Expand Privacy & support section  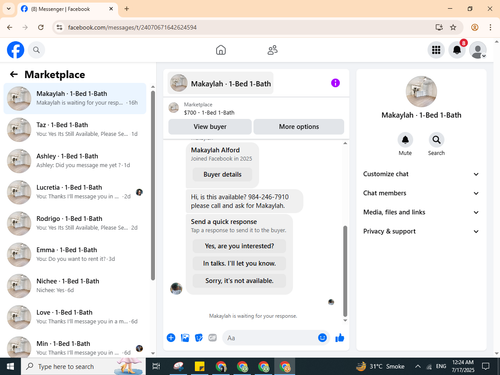coord(421,231)
